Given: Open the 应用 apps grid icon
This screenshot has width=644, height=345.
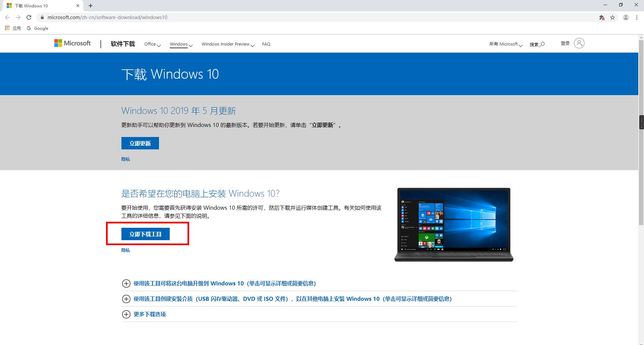Looking at the screenshot, I should [x=7, y=28].
